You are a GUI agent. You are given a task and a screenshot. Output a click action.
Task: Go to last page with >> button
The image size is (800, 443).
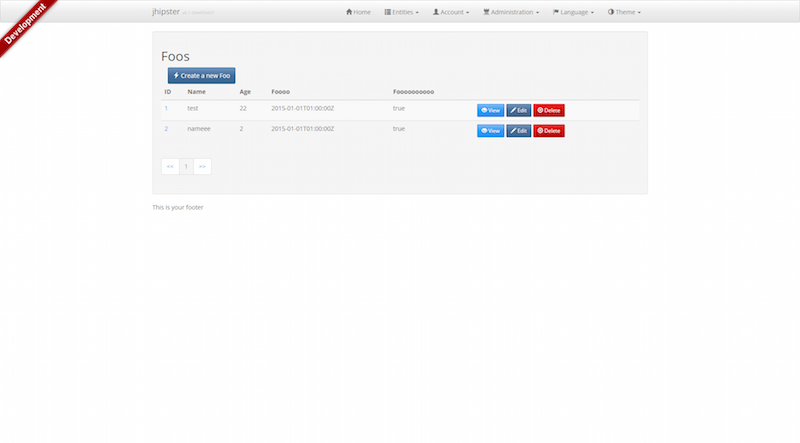202,166
